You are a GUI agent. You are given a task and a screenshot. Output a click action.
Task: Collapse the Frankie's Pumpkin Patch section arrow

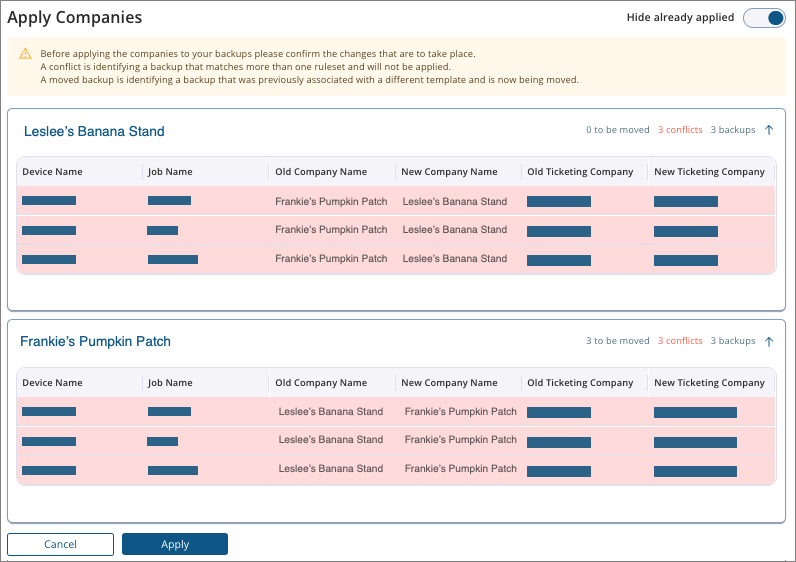pos(769,341)
